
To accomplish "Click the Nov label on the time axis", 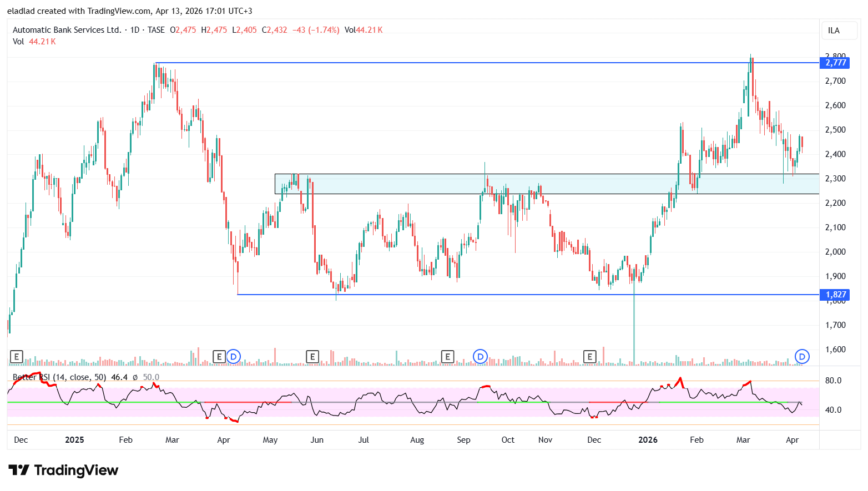I will [546, 440].
